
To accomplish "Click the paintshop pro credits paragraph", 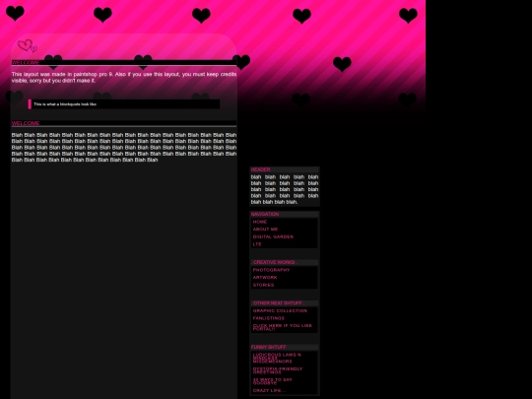I will pyautogui.click(x=124, y=78).
